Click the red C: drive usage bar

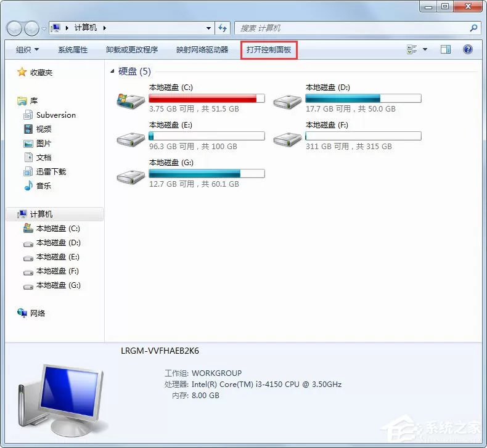[x=207, y=98]
